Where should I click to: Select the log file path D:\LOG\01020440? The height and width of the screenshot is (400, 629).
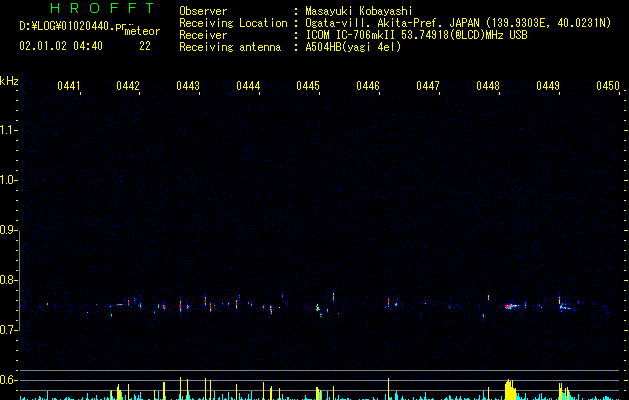point(72,26)
